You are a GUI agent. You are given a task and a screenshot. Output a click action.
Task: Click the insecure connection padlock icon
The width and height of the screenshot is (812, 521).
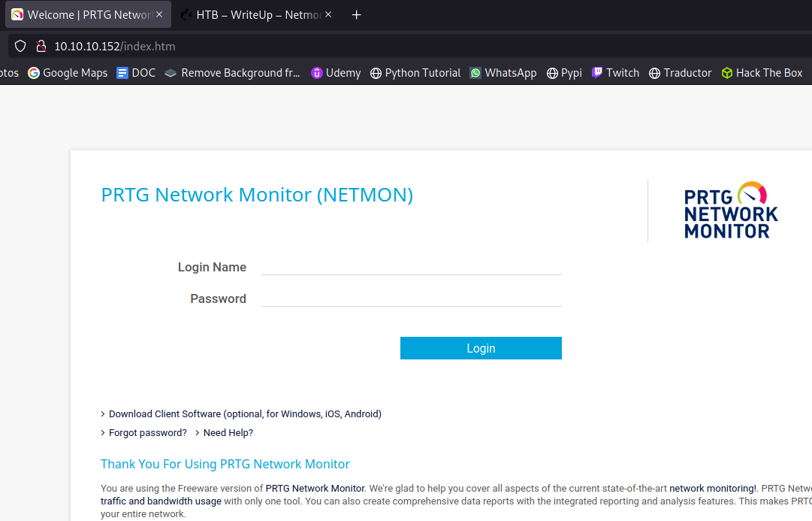tap(41, 46)
